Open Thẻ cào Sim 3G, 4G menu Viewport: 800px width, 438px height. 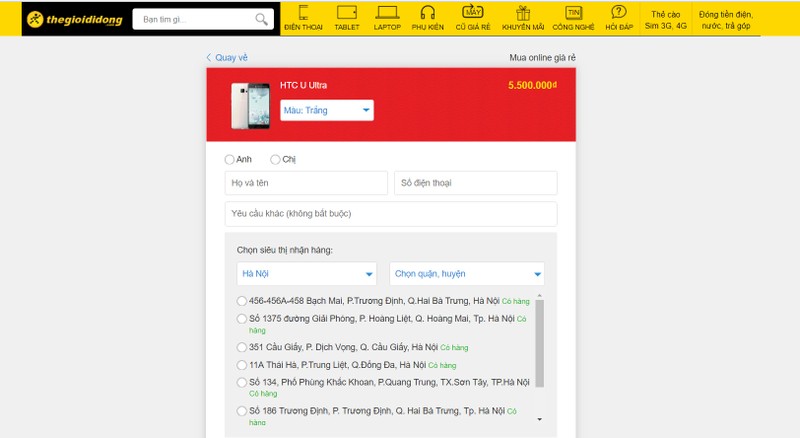[666, 19]
